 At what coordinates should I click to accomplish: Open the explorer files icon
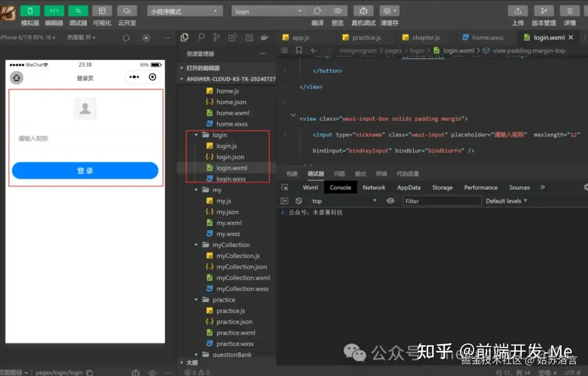point(185,38)
